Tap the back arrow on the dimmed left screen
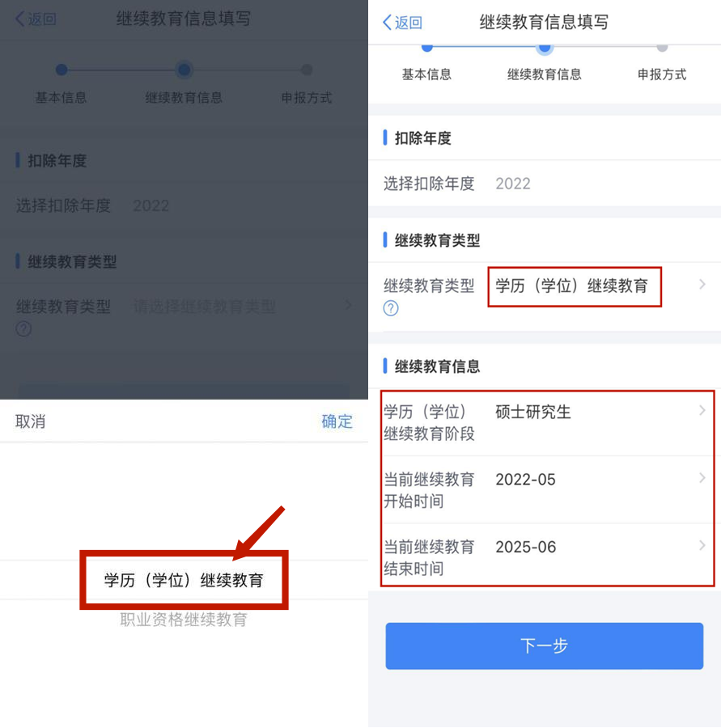The image size is (721, 728). pos(19,19)
